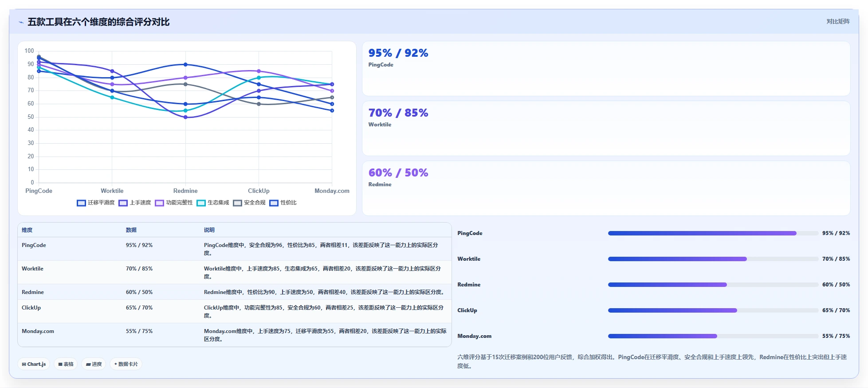Click the PingCode progress bar

[x=713, y=233]
